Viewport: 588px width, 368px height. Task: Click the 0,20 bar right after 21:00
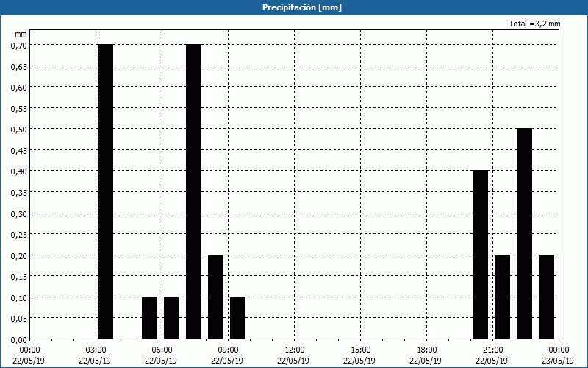503,297
